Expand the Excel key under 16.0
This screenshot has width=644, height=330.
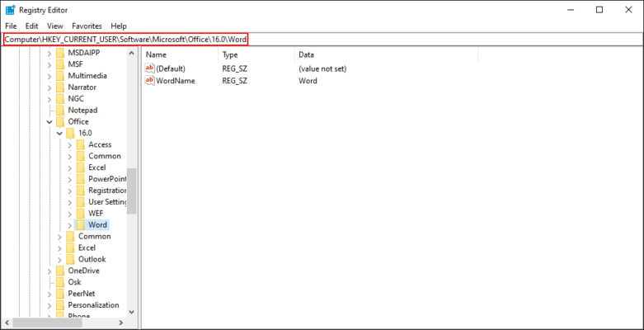point(70,167)
